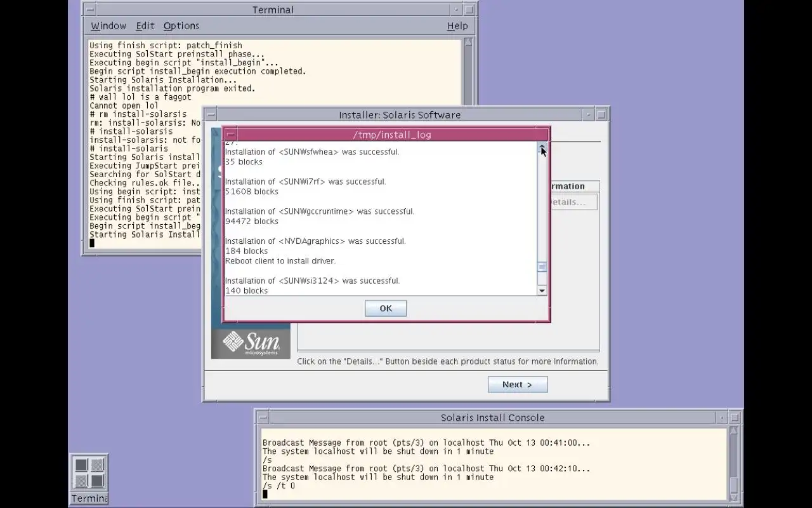Minimize the Terminal window

coord(456,10)
